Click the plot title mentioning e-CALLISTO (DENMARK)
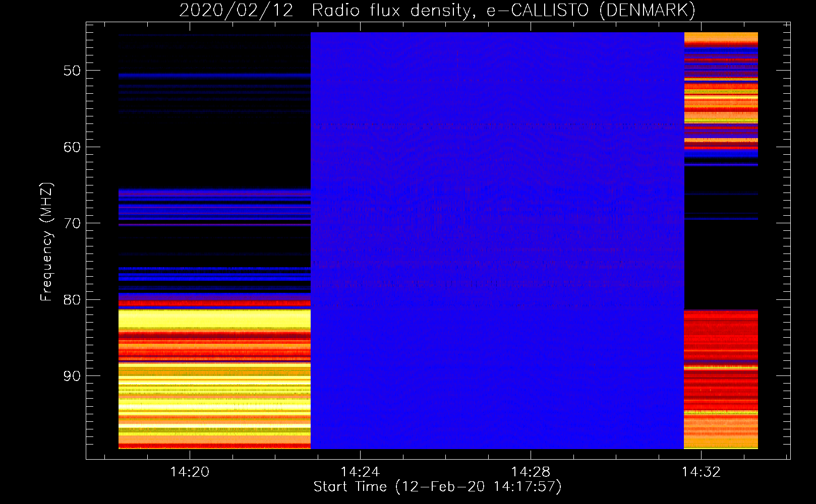816x504 pixels. 437,10
